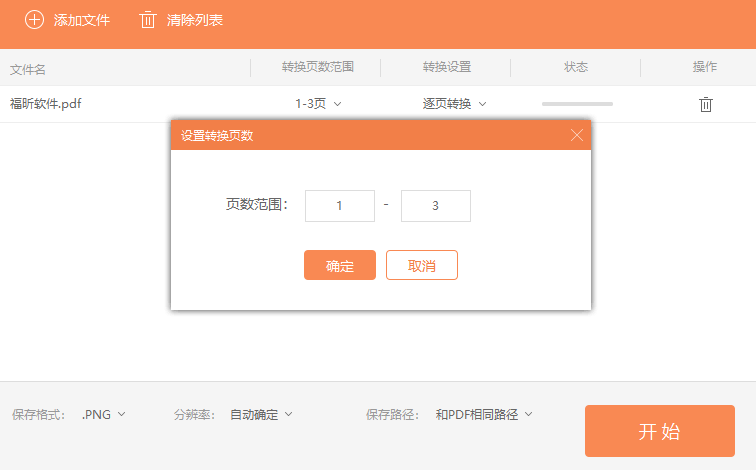Click the 保存格式 label
Image resolution: width=756 pixels, height=470 pixels.
[38, 415]
